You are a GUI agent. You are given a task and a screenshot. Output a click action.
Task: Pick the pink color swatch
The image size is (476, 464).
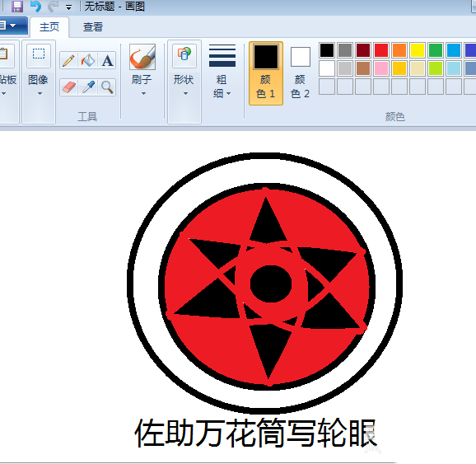point(381,68)
